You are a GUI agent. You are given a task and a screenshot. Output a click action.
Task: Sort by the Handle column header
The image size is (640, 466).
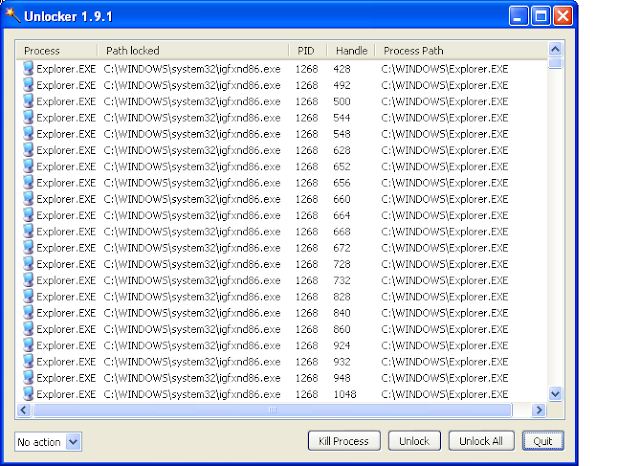(x=351, y=51)
